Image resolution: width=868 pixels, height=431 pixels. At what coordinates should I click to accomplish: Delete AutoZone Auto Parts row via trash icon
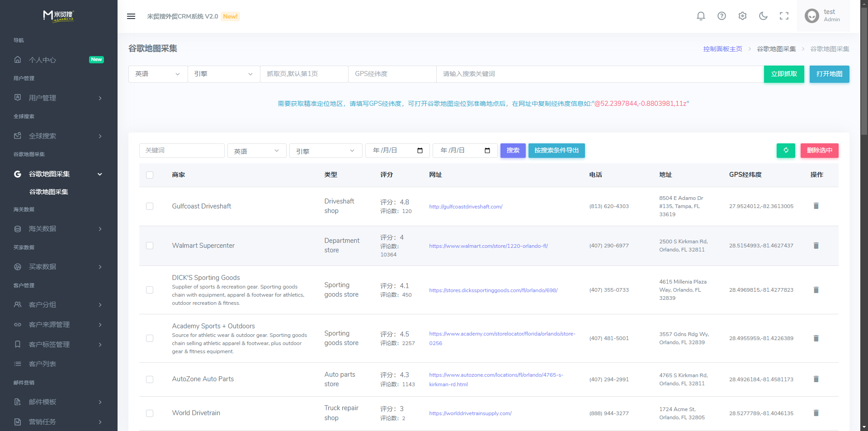click(816, 379)
